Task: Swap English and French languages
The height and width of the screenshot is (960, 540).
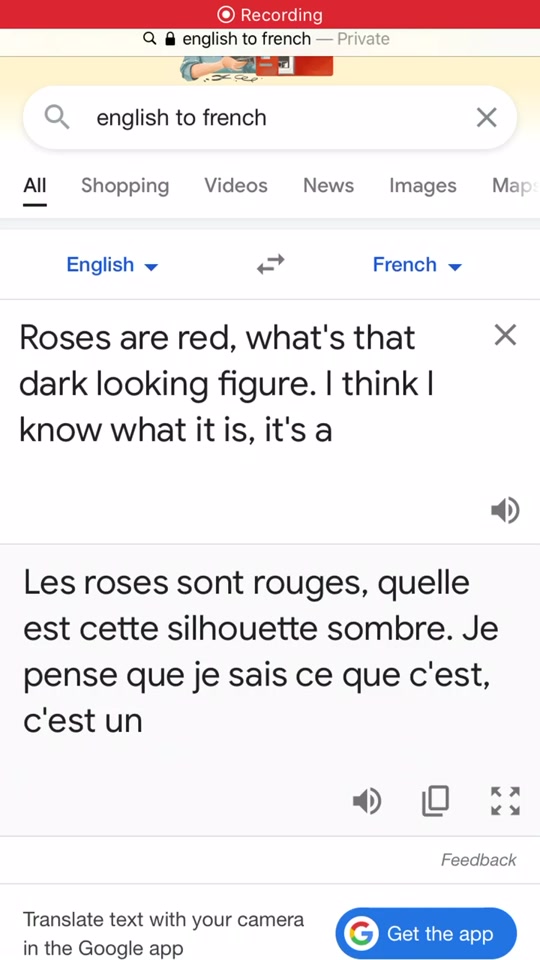Action: click(x=270, y=264)
